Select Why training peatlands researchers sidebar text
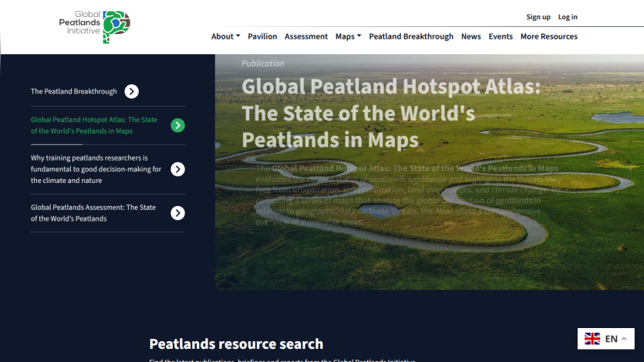 (x=96, y=169)
